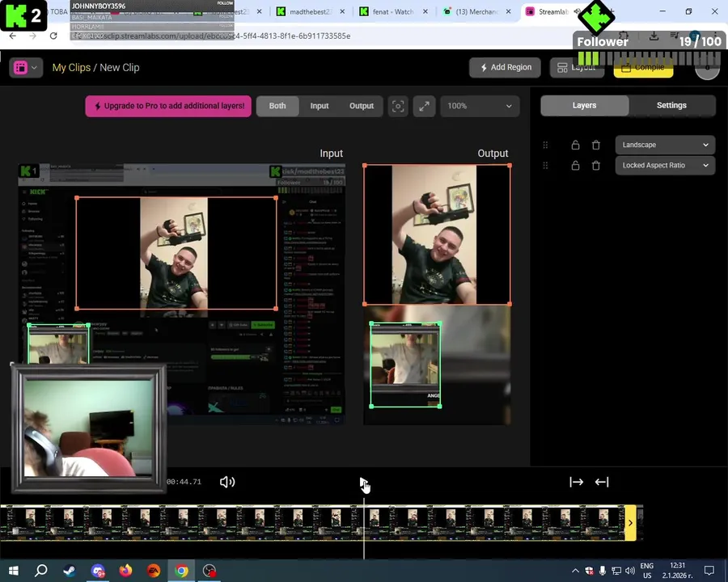Open Chrome from the taskbar

(181, 571)
